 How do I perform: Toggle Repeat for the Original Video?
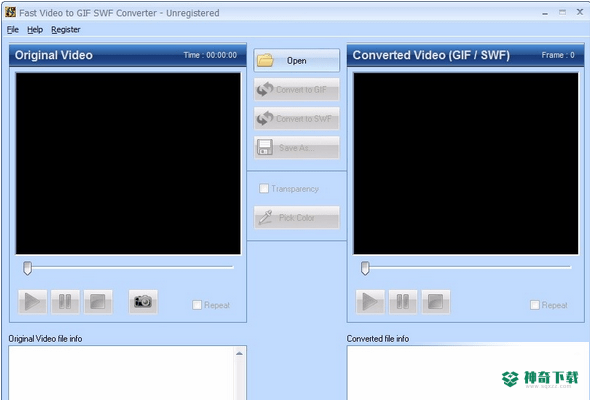coord(197,305)
